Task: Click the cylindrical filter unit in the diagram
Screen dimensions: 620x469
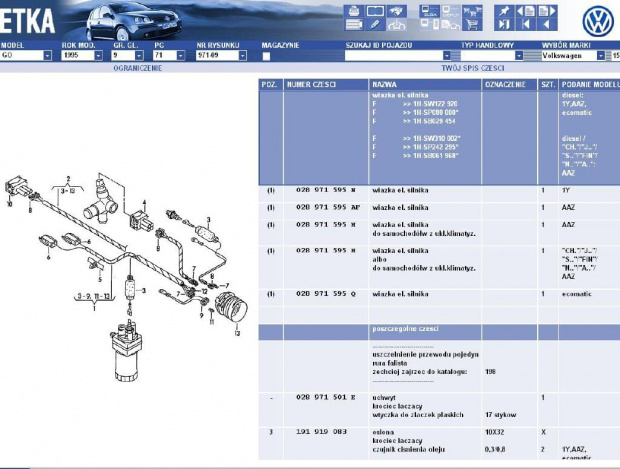Action: 127,351
